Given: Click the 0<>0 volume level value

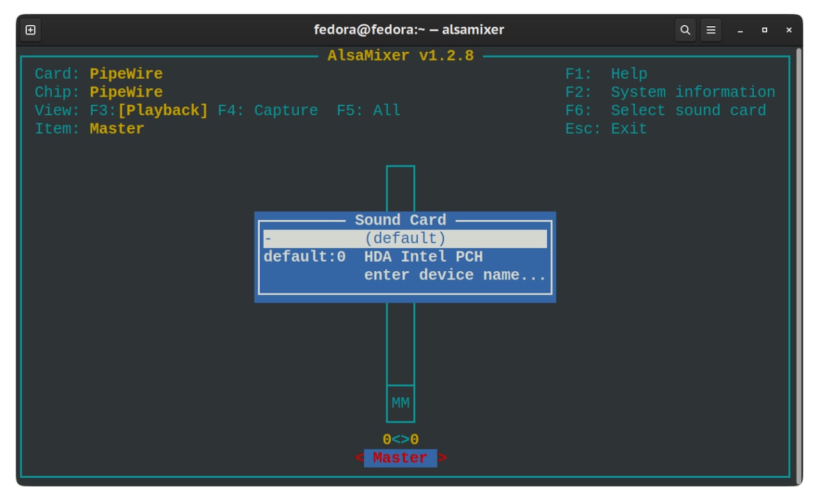Looking at the screenshot, I should point(401,440).
